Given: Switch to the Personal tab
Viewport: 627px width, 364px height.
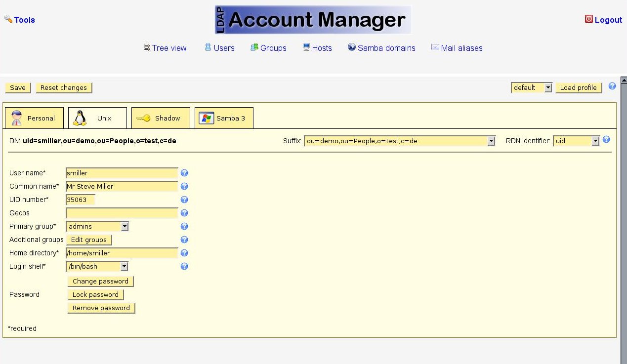Looking at the screenshot, I should click(x=35, y=118).
